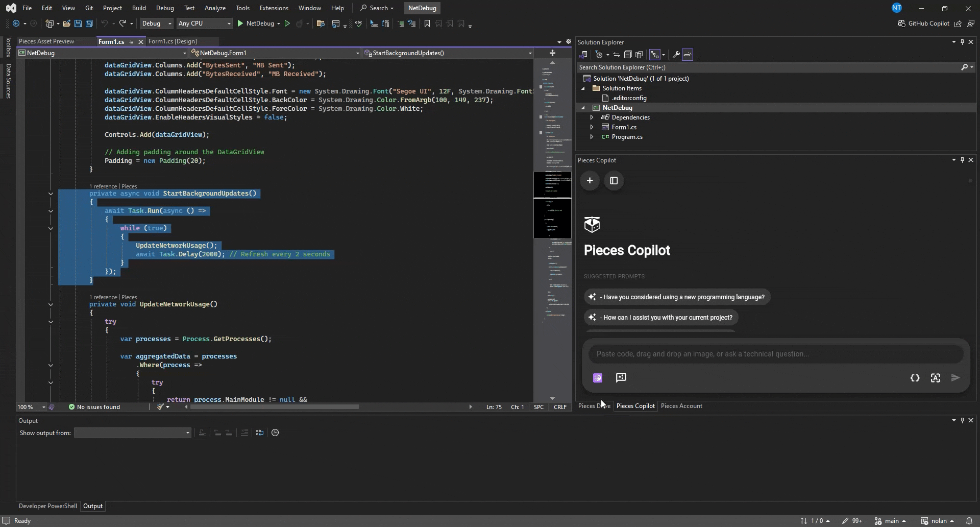This screenshot has width=980, height=527.
Task: Focus the Pieces Copilot question input field
Action: click(x=776, y=354)
